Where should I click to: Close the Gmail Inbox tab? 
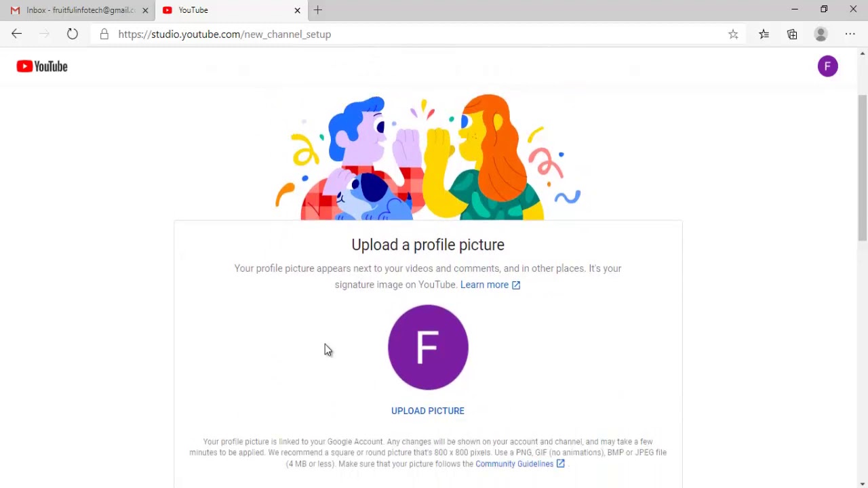(x=145, y=10)
